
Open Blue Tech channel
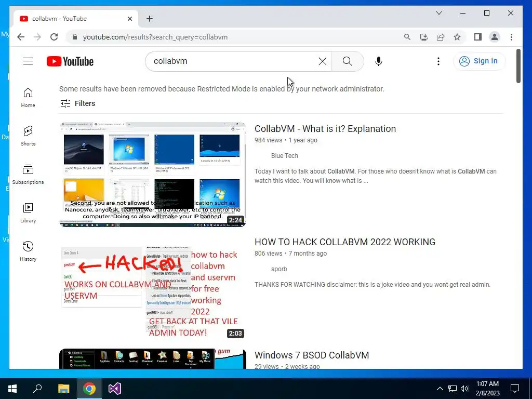[x=284, y=156]
